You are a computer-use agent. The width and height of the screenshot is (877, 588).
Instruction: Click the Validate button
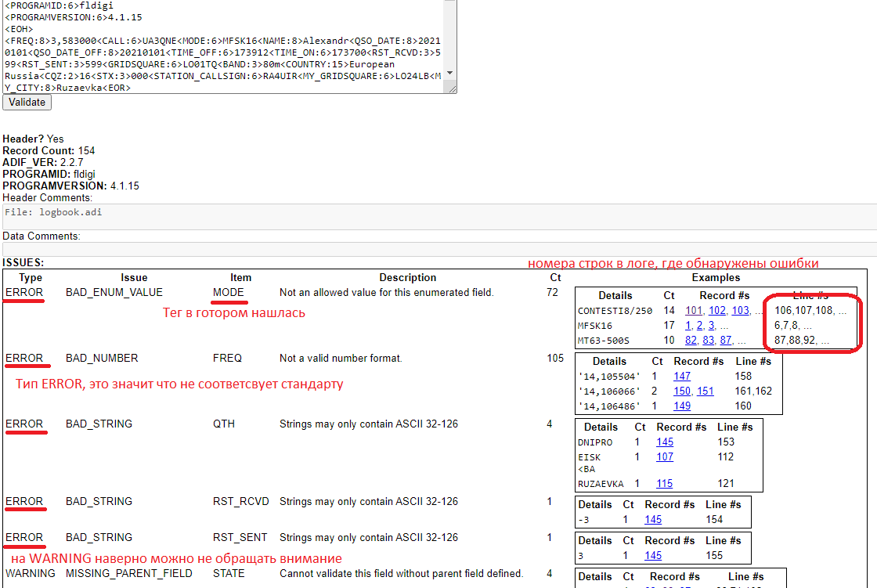27,103
